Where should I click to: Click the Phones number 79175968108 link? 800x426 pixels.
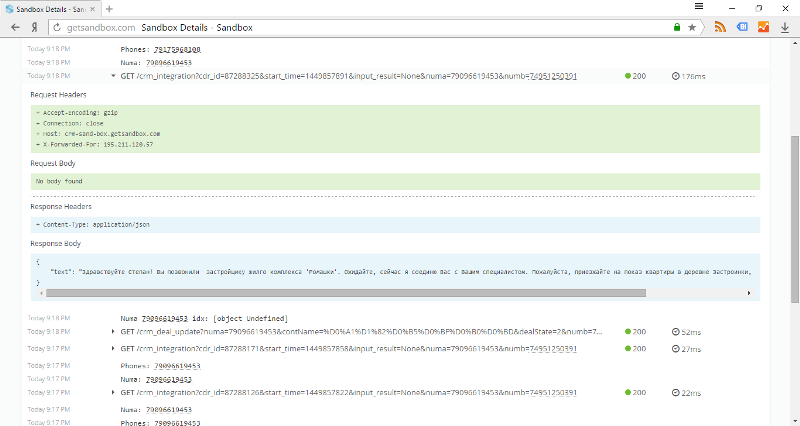pos(177,49)
